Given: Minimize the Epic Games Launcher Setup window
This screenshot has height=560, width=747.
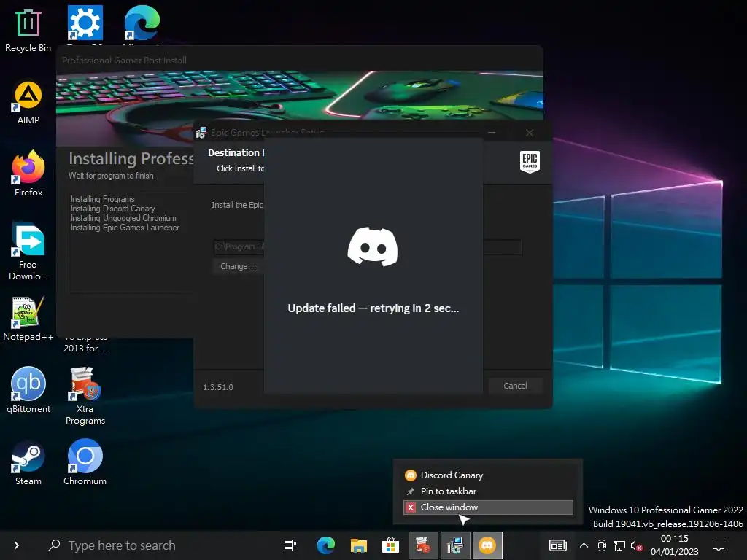Looking at the screenshot, I should click(492, 133).
